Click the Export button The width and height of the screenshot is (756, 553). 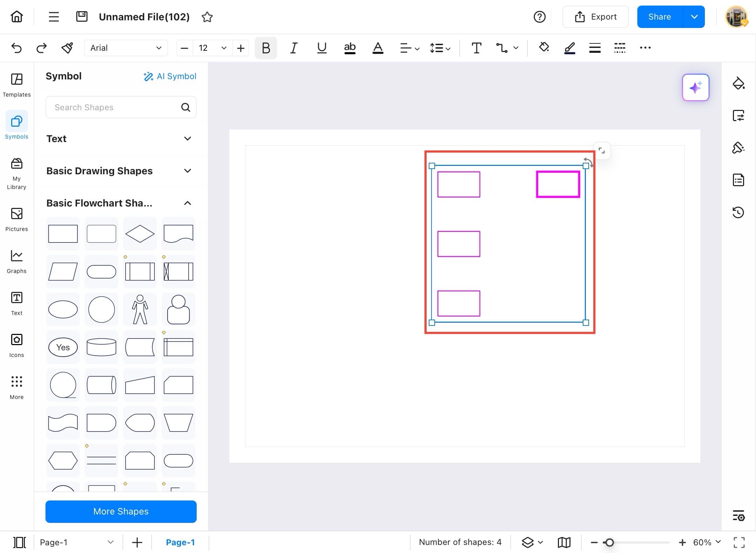pos(595,17)
